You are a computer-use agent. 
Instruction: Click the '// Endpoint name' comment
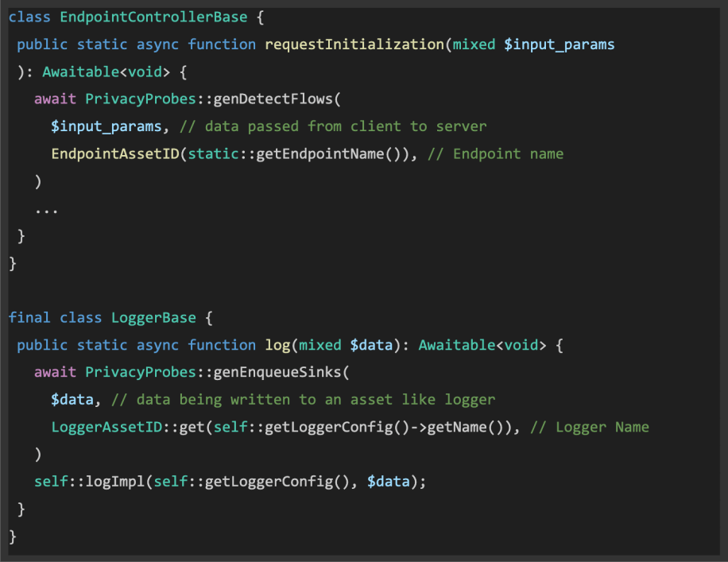tap(495, 153)
